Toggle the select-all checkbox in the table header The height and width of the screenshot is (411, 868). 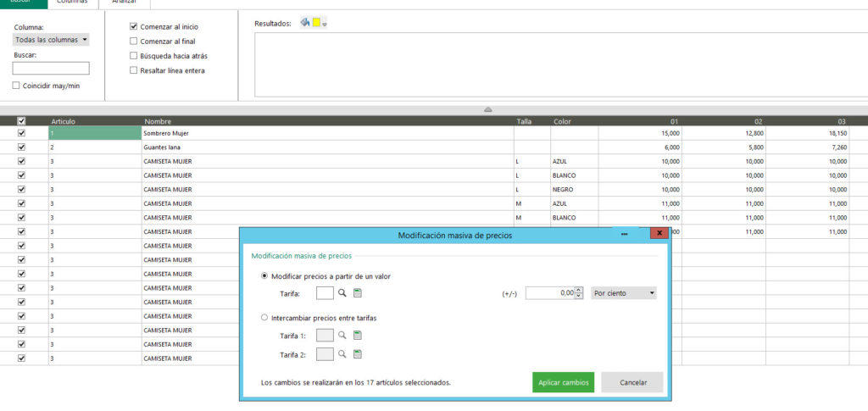click(21, 121)
